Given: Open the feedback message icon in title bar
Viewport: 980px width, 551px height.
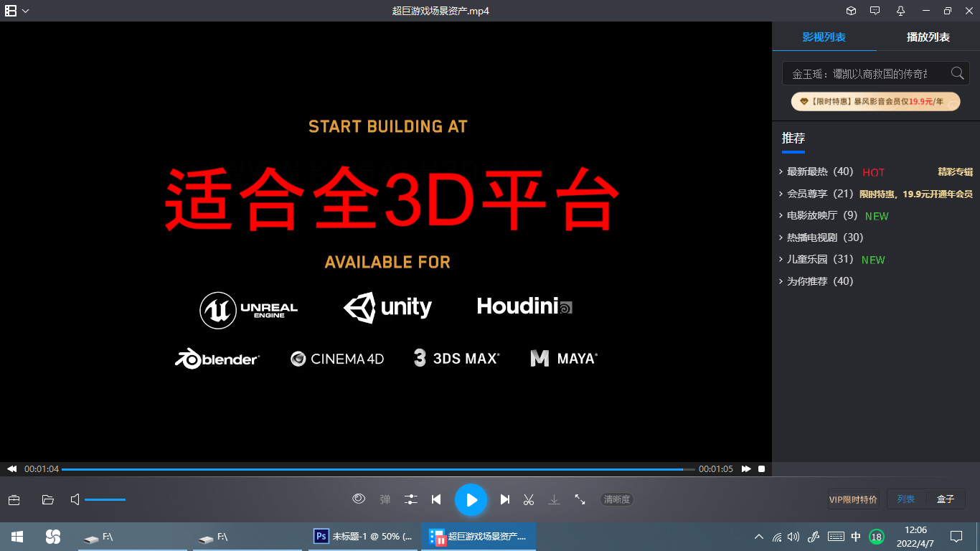Looking at the screenshot, I should coord(876,11).
